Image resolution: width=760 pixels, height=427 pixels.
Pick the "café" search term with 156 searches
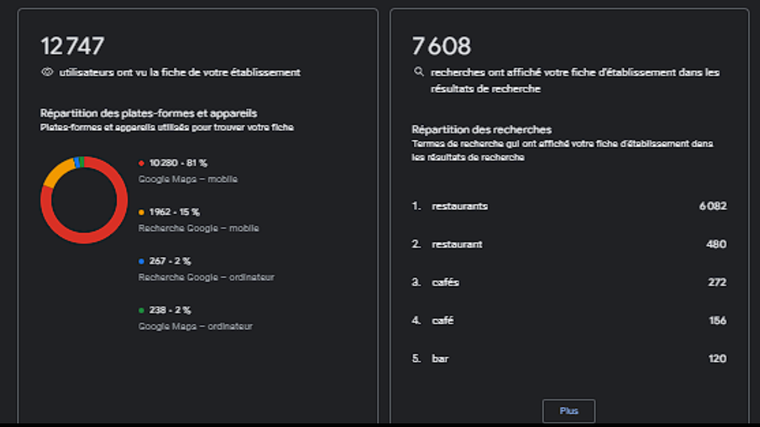click(443, 320)
